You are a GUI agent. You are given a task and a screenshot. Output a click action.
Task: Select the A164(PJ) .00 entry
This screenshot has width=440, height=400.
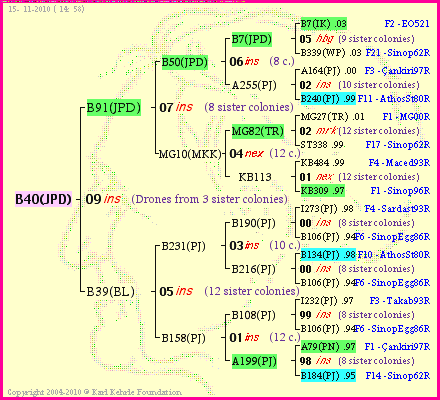328,71
